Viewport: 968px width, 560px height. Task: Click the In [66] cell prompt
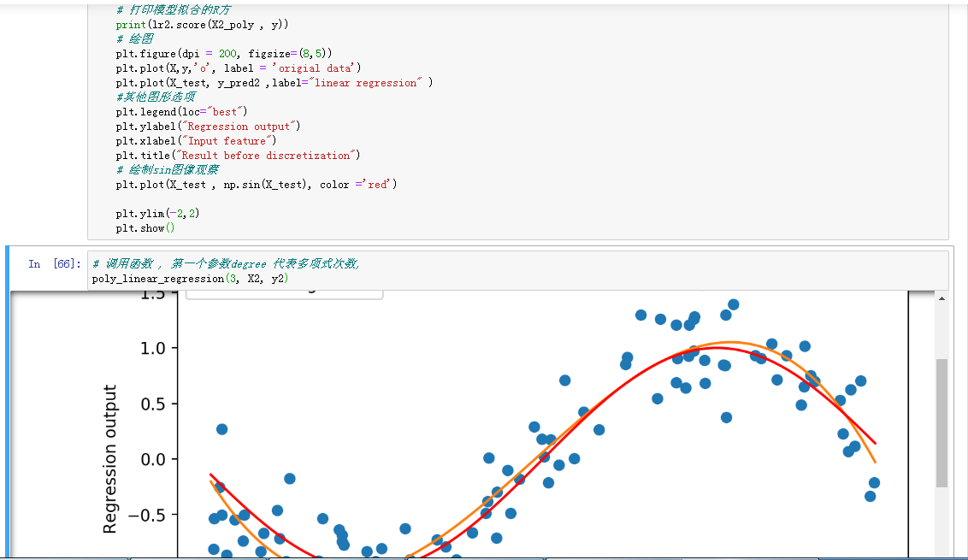[54, 264]
